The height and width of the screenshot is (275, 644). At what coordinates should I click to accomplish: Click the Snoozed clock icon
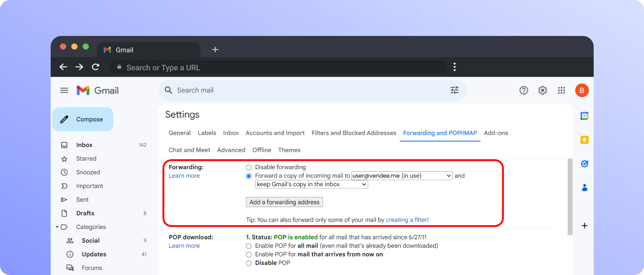tap(64, 172)
